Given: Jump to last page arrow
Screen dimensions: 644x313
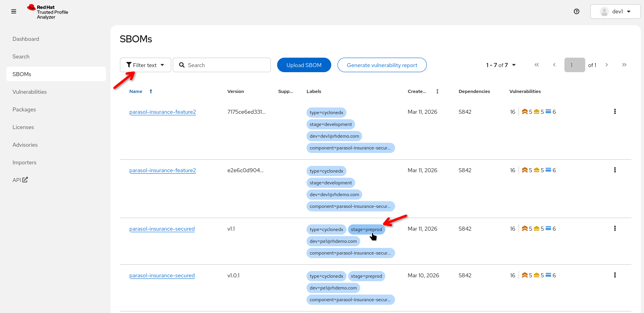Looking at the screenshot, I should point(624,65).
